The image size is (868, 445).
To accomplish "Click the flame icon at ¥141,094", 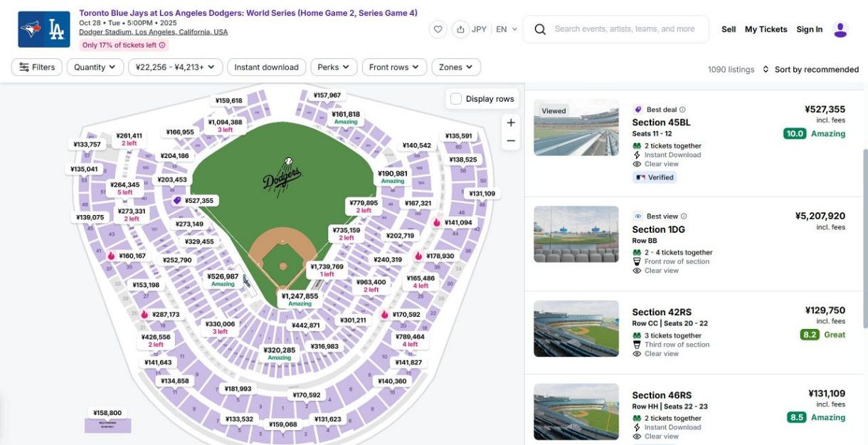I will click(437, 222).
